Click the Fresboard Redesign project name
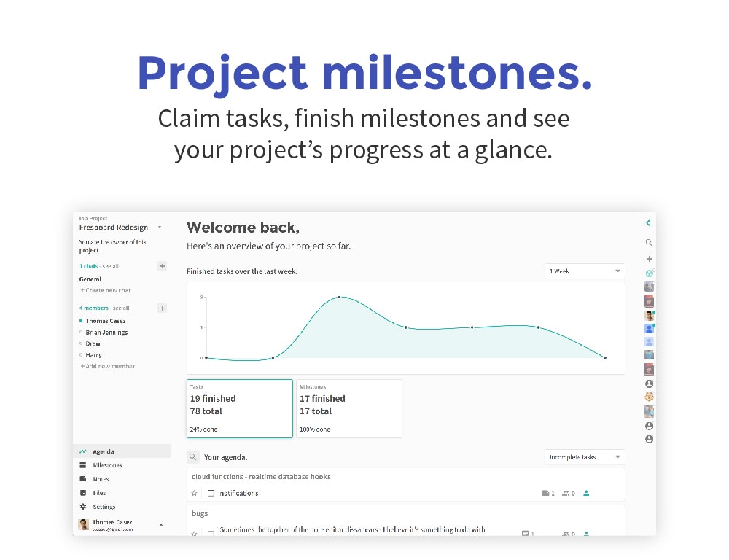 pos(114,227)
